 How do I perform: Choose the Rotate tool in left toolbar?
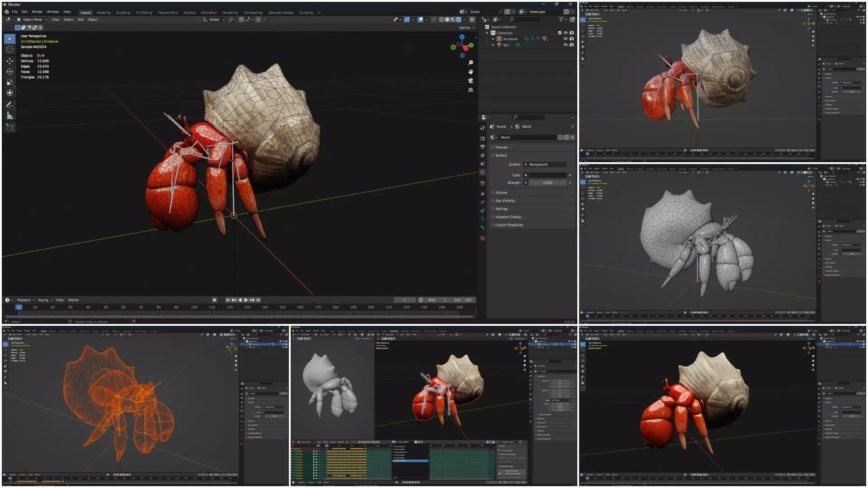(9, 71)
